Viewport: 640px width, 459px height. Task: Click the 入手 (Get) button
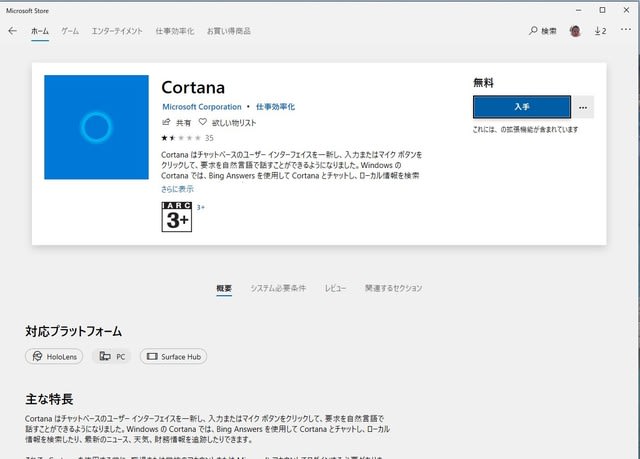pyautogui.click(x=522, y=107)
